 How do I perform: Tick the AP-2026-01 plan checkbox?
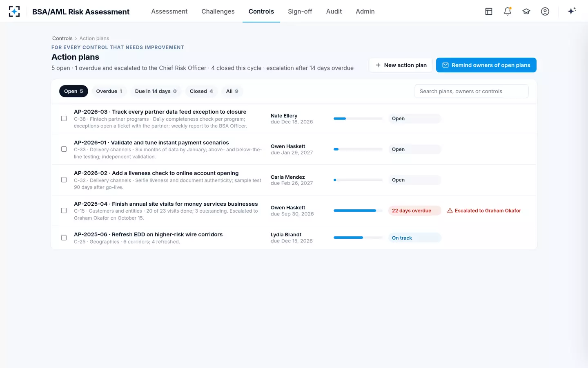[64, 149]
